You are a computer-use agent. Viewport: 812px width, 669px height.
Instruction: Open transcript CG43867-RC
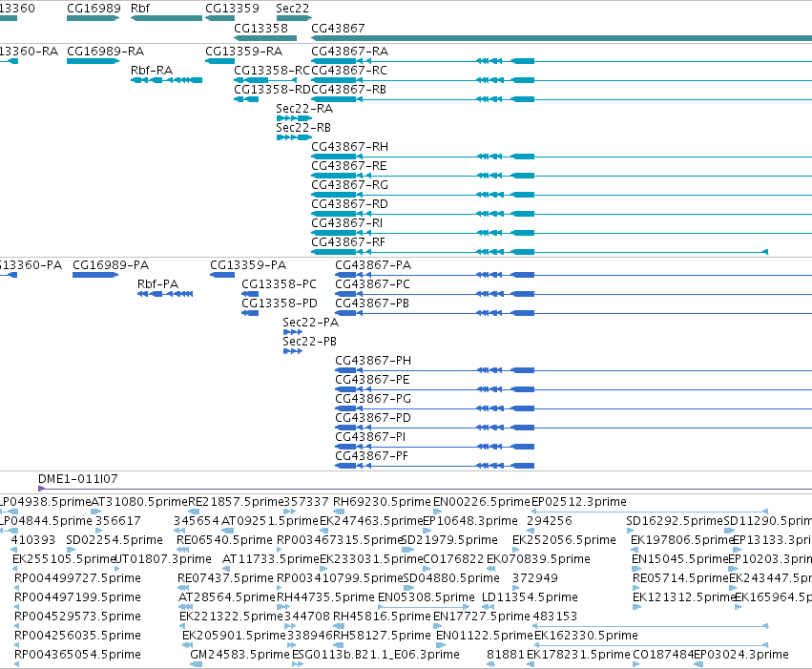pos(349,70)
